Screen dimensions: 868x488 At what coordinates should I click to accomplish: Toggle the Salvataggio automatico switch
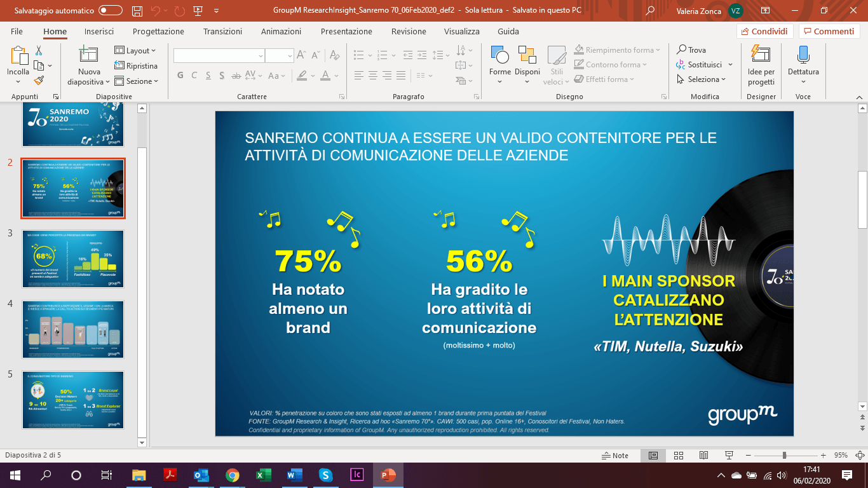[x=111, y=10]
